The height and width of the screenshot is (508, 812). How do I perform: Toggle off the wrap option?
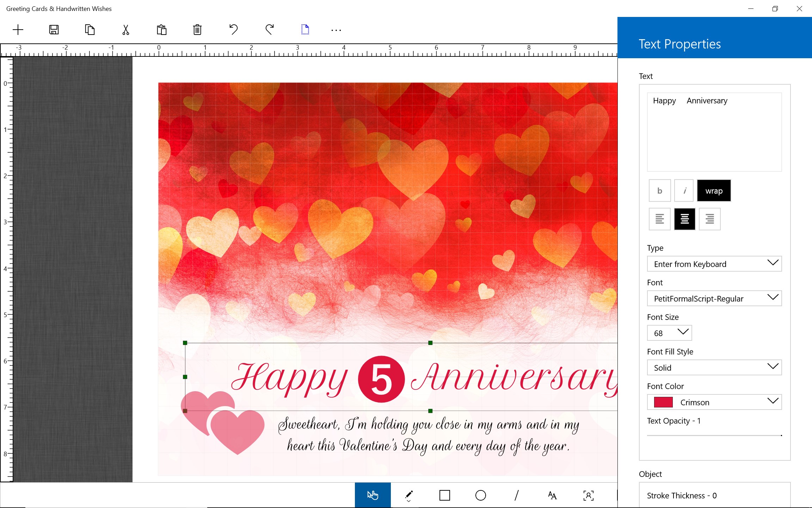click(x=714, y=190)
